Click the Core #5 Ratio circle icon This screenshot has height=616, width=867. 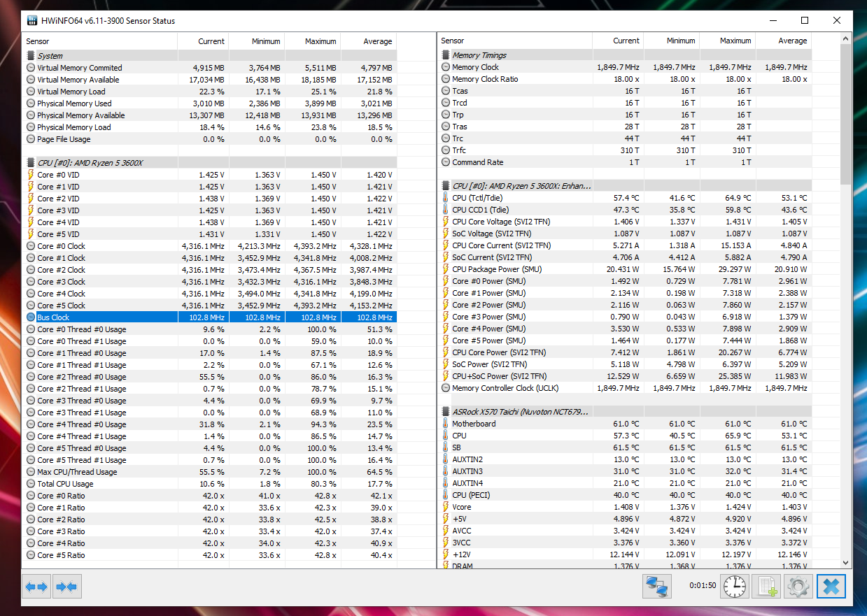(x=31, y=555)
